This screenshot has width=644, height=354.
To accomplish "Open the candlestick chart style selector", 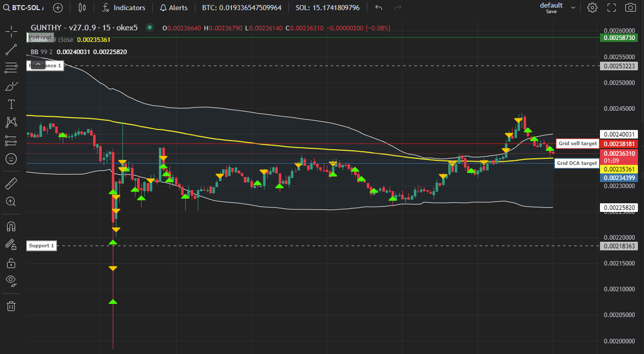I will [x=82, y=8].
